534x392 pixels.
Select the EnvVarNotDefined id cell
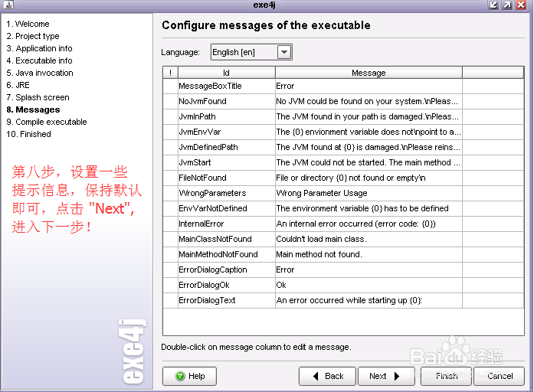click(227, 208)
